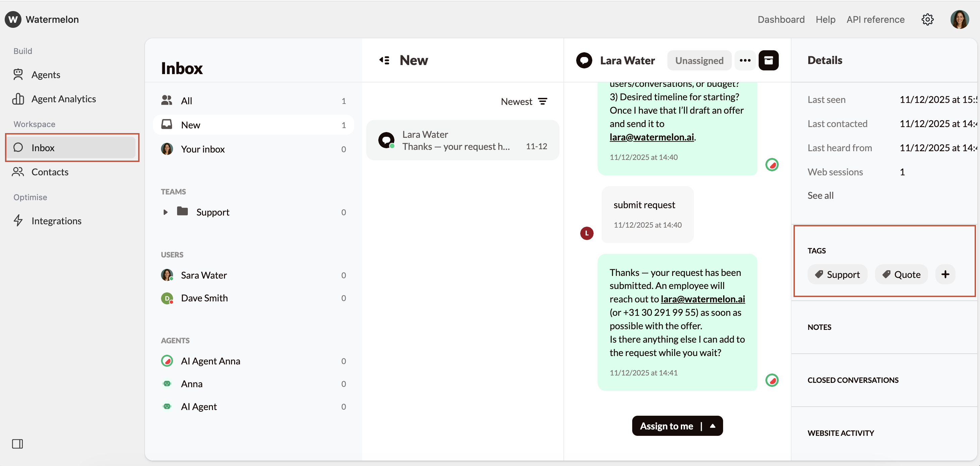Select the Lara Water conversation
Viewport: 980px width, 466px height.
[462, 140]
